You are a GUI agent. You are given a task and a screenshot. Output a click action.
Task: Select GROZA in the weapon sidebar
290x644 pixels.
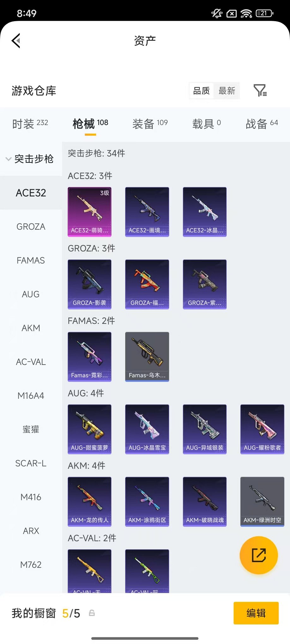point(31,227)
